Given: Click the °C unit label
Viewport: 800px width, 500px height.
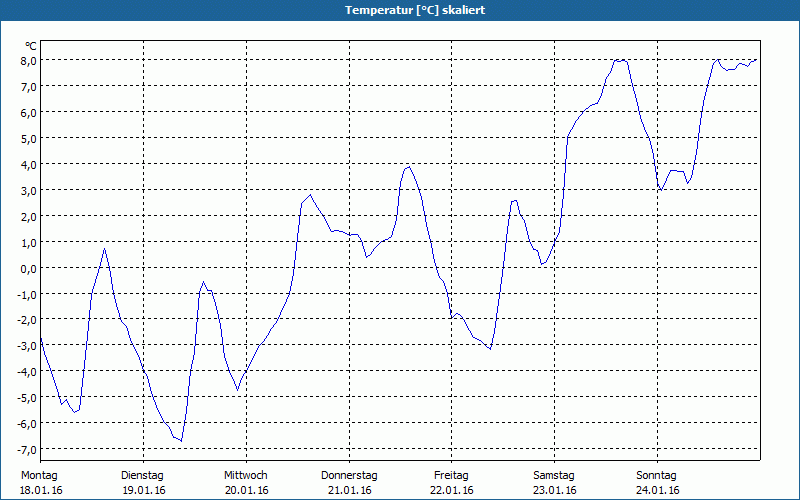Looking at the screenshot, I should tap(31, 46).
